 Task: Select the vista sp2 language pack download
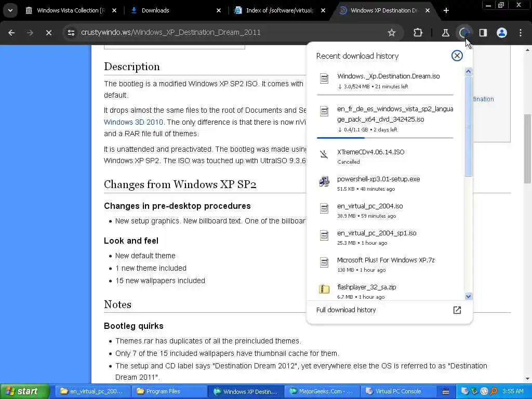385,119
